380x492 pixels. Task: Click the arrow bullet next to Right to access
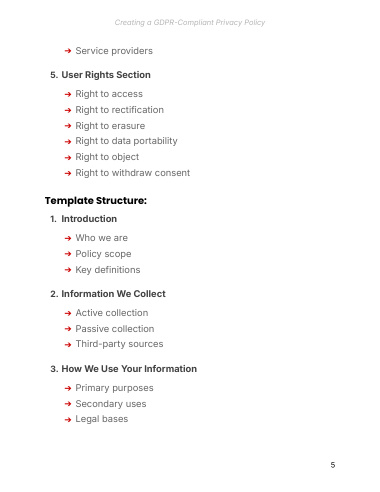[x=68, y=94]
